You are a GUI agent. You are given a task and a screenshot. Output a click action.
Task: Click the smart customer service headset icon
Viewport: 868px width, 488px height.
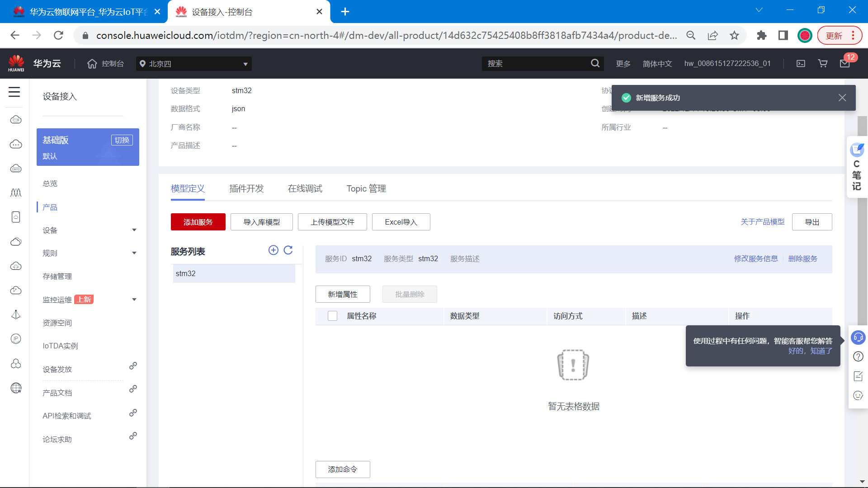[858, 338]
